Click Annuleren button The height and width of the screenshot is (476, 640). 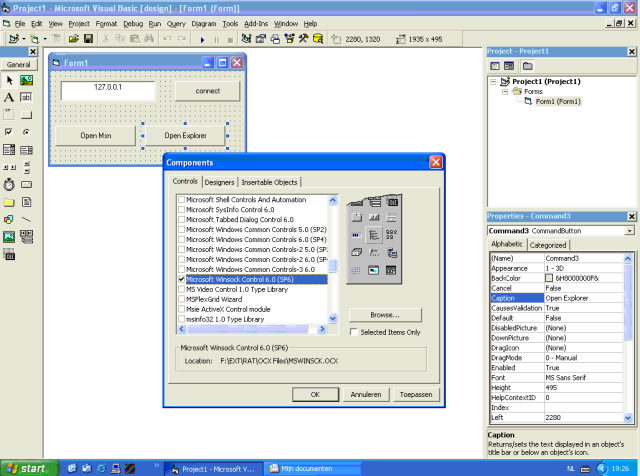[366, 394]
